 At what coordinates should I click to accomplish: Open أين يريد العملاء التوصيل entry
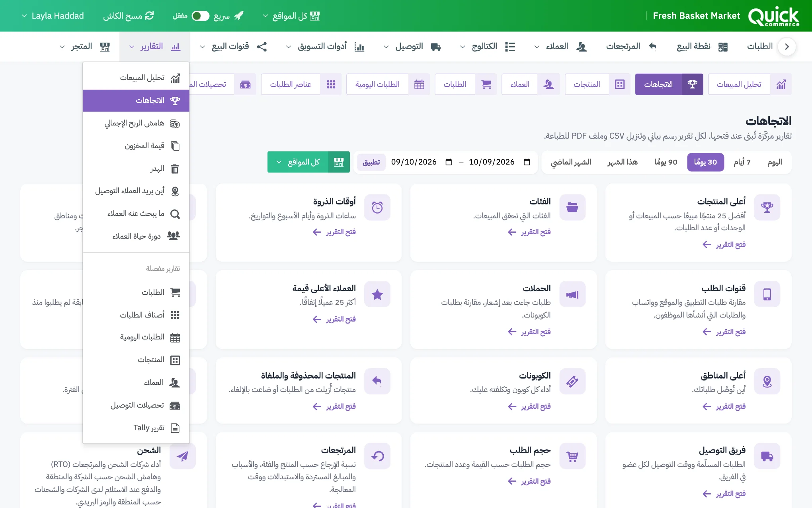[136, 191]
